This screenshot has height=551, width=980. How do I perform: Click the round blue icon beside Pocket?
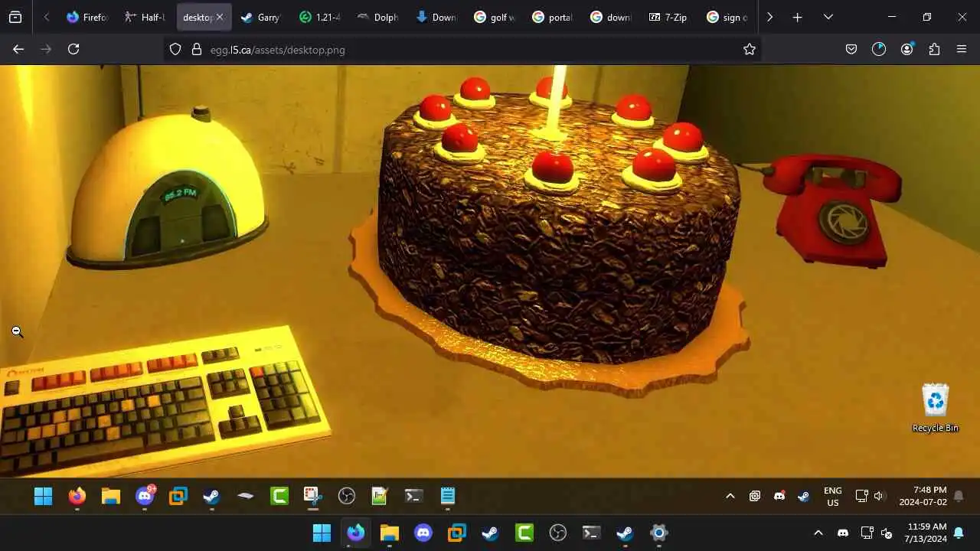tap(879, 49)
